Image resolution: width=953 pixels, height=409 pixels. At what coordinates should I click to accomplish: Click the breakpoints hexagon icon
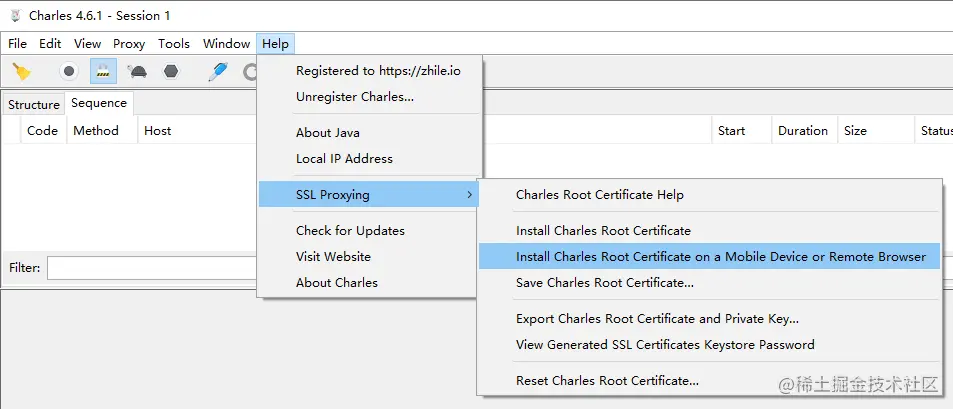click(171, 72)
